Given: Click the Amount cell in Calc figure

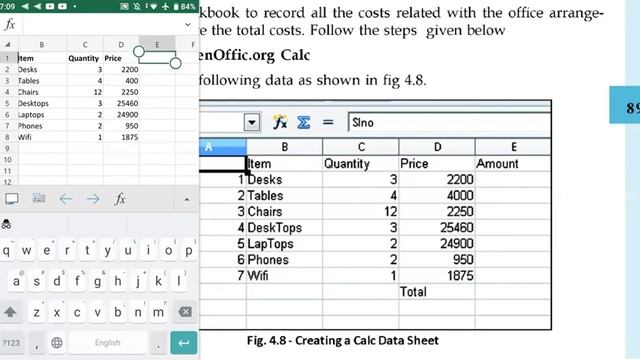Looking at the screenshot, I should 513,164.
